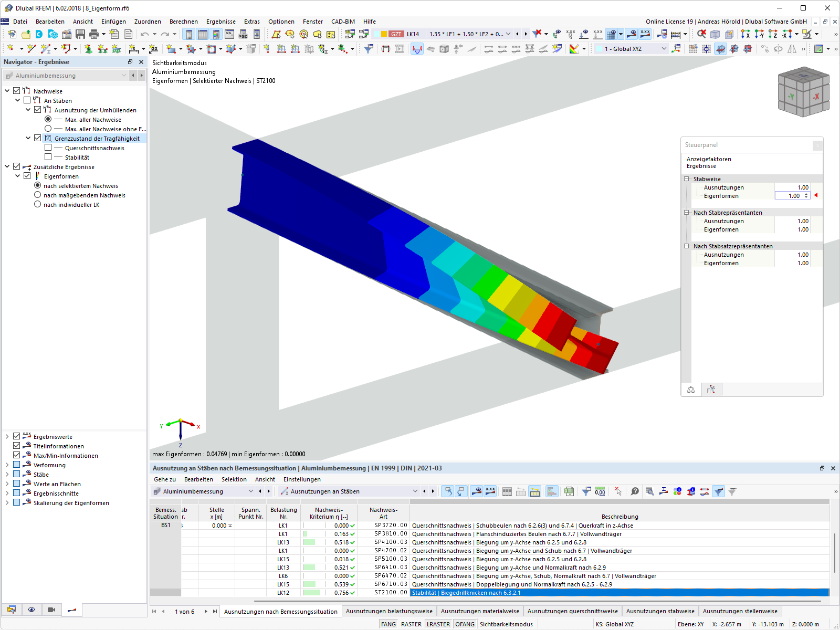Click the result filter funnel icon in second toolbar
This screenshot has height=630, width=840.
tap(369, 49)
